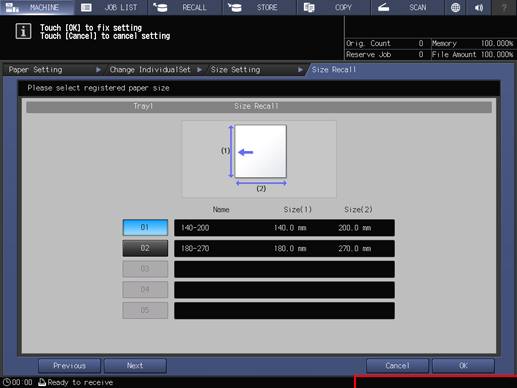Click the SCAN scanner icon

[x=383, y=7]
